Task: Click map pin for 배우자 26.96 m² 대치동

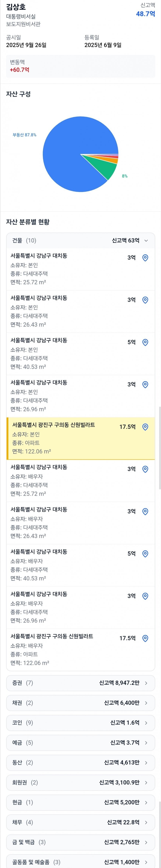Action: click(145, 596)
